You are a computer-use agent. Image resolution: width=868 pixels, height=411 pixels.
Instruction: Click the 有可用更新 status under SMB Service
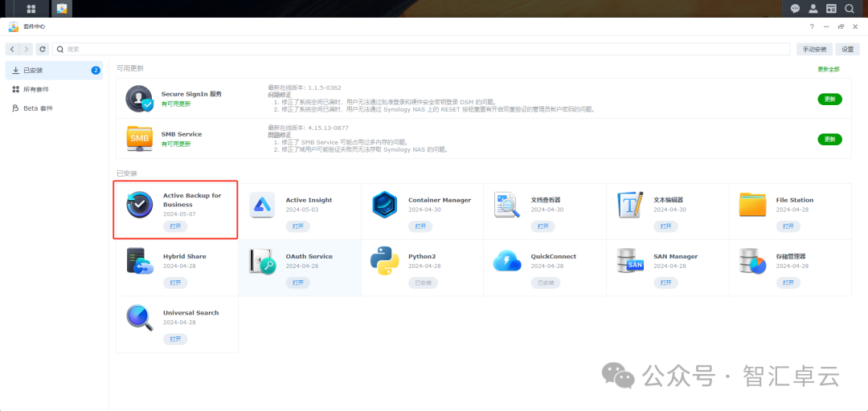pyautogui.click(x=176, y=144)
